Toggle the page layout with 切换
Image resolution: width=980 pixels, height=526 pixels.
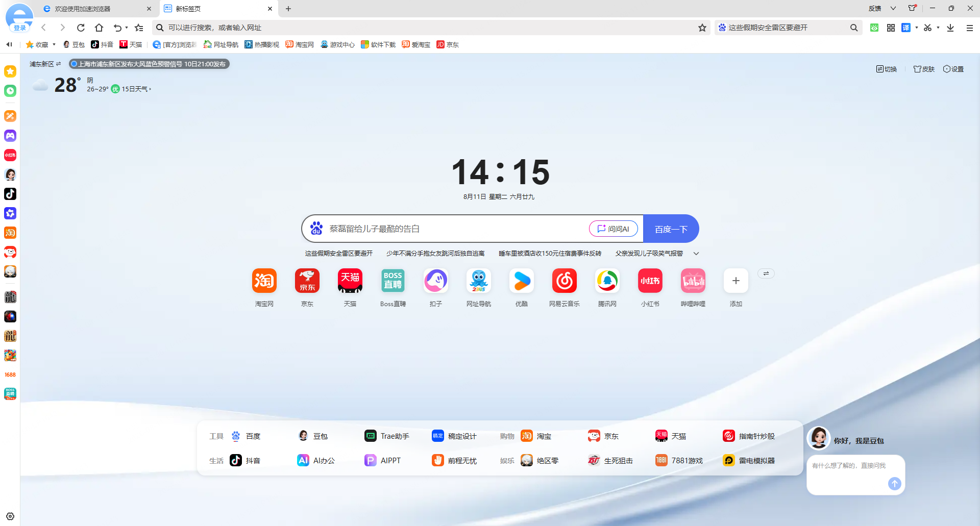887,69
